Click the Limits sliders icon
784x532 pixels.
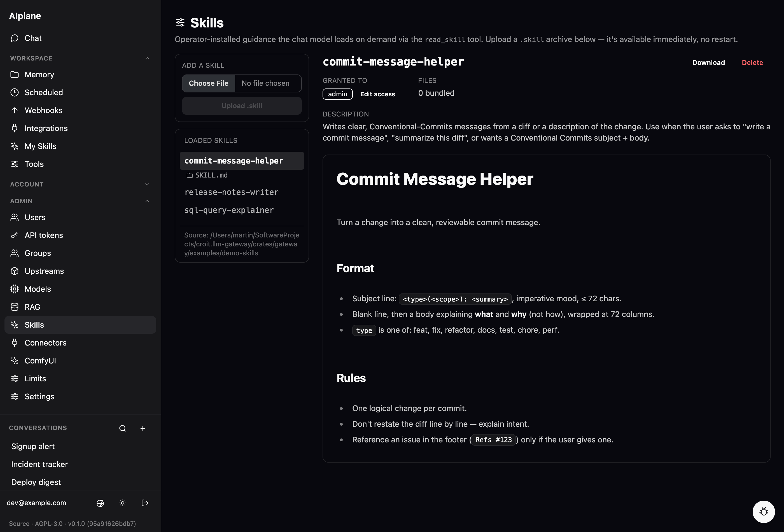click(15, 378)
